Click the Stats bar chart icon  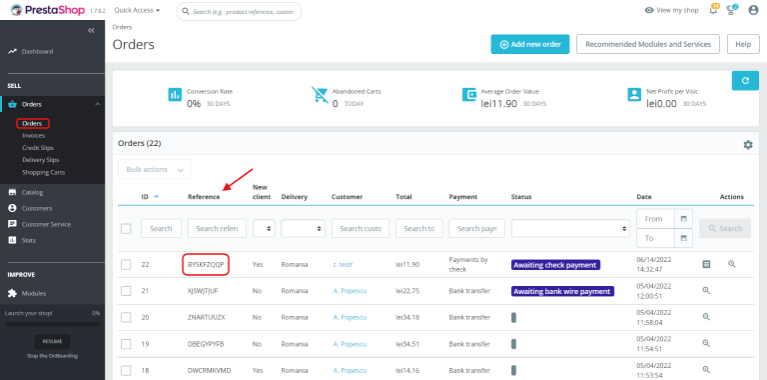click(12, 240)
